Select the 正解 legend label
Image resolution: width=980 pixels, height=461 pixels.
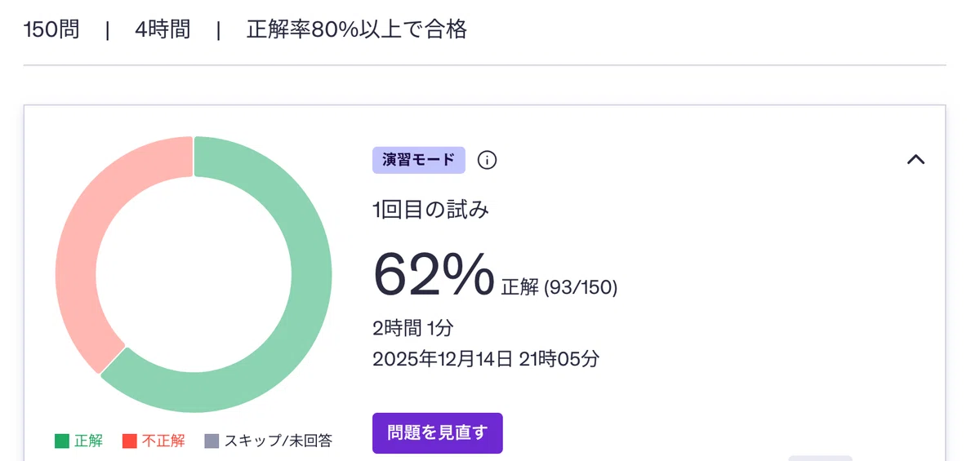click(x=88, y=441)
